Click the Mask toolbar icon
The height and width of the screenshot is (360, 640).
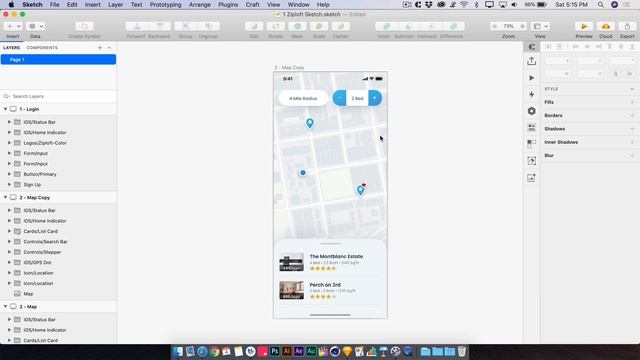298,27
